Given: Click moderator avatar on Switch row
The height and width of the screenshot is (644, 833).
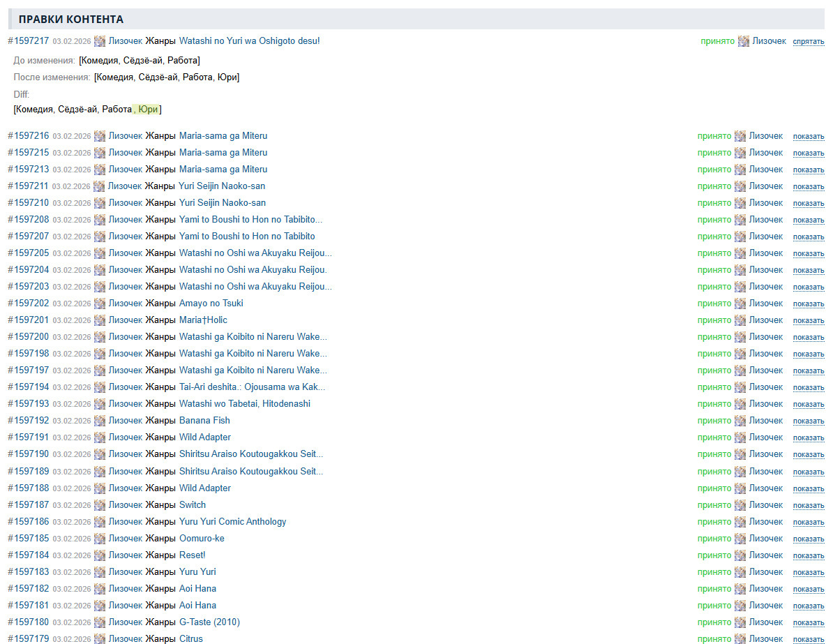Looking at the screenshot, I should tap(740, 505).
